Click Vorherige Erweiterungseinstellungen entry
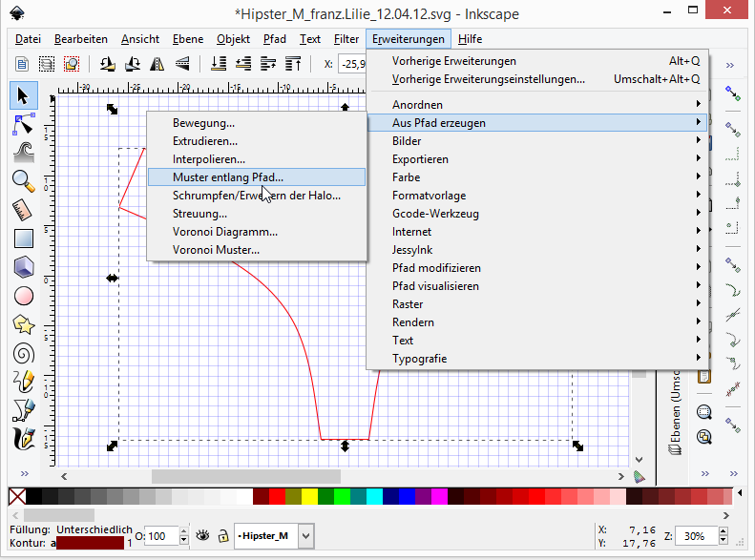Screen dimensions: 755x560 coord(488,79)
